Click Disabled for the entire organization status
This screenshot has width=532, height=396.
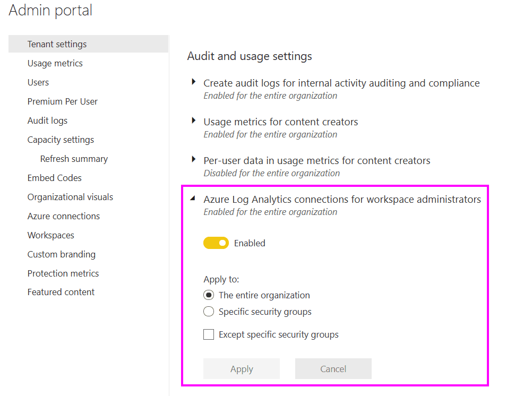coord(271,174)
